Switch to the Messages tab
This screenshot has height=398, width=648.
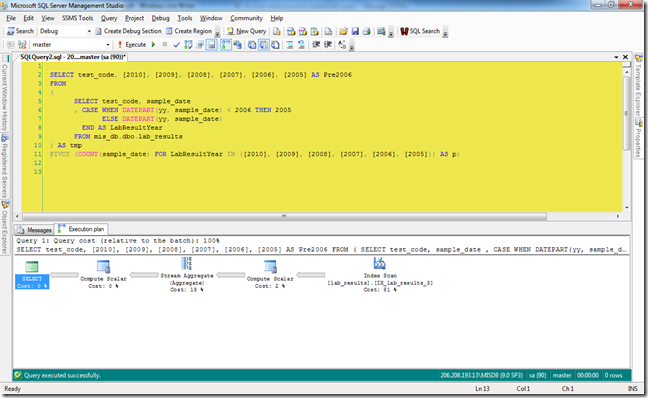pyautogui.click(x=35, y=230)
